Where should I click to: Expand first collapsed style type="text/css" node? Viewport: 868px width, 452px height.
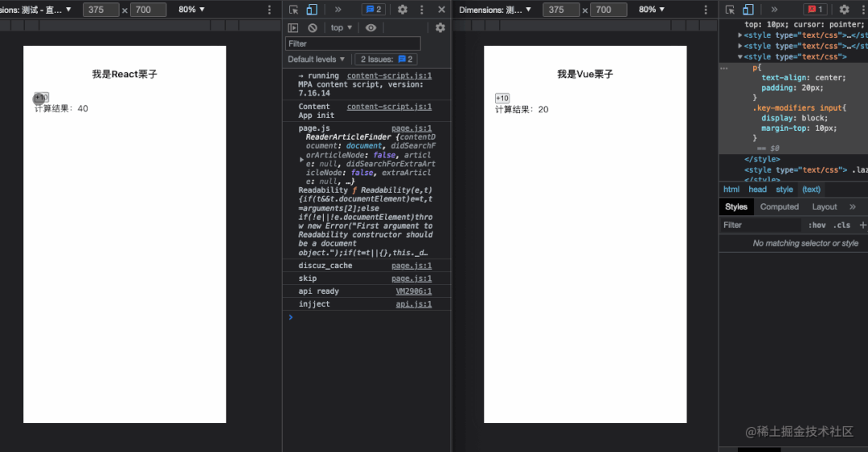pyautogui.click(x=740, y=35)
